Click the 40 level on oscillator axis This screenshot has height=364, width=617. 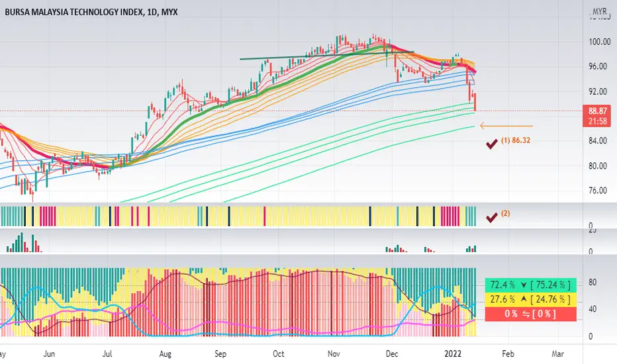click(593, 309)
